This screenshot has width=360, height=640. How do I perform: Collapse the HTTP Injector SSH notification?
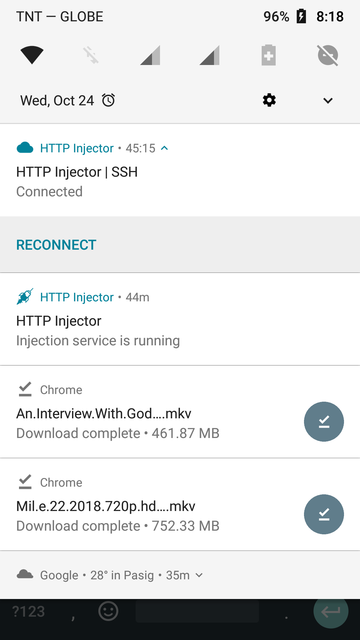point(164,148)
